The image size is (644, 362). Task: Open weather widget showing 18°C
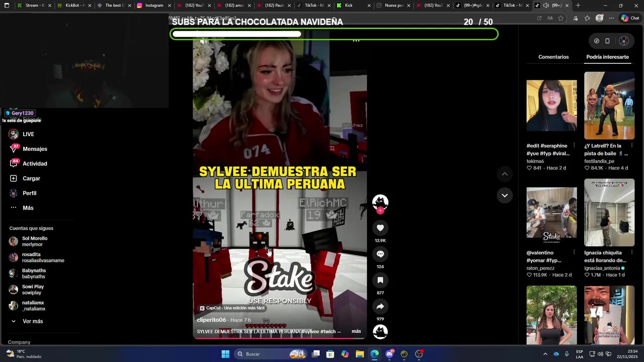coord(23,354)
